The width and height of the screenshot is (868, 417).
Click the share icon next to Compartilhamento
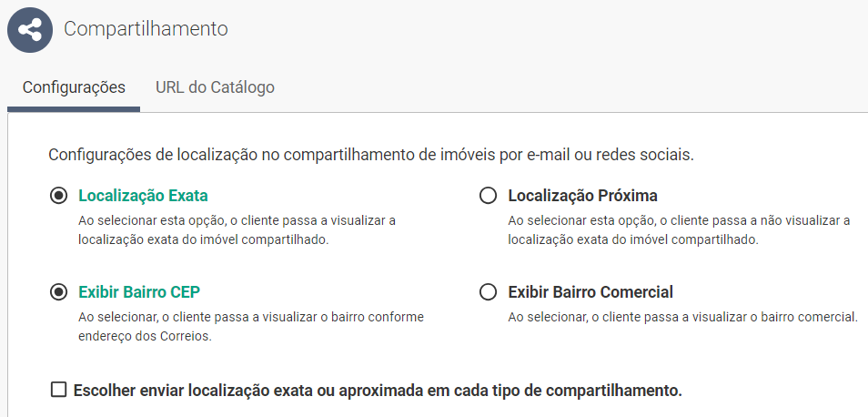coord(30,29)
